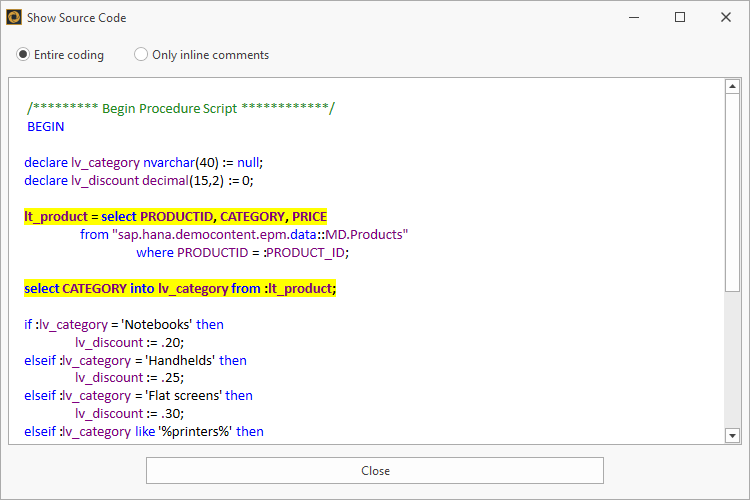Maximize the Show Source Code window
The height and width of the screenshot is (500, 750).
pos(680,17)
